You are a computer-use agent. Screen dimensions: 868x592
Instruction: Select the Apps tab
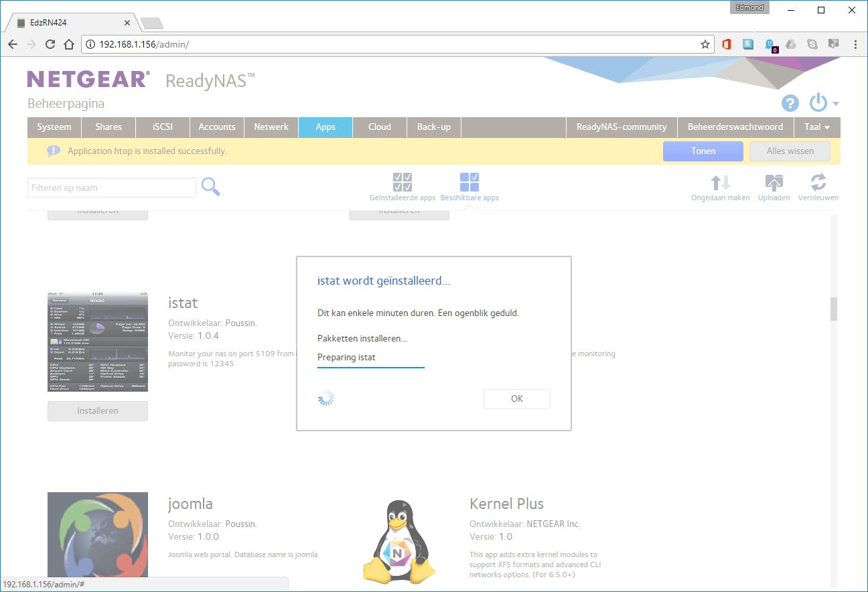click(325, 127)
